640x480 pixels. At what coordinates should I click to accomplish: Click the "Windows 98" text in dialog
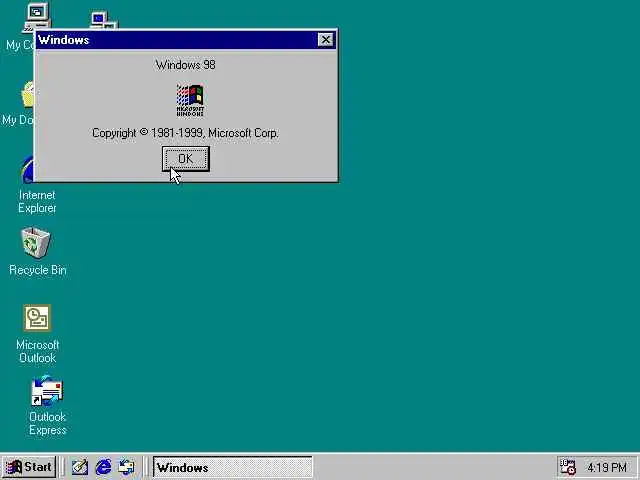tap(186, 65)
